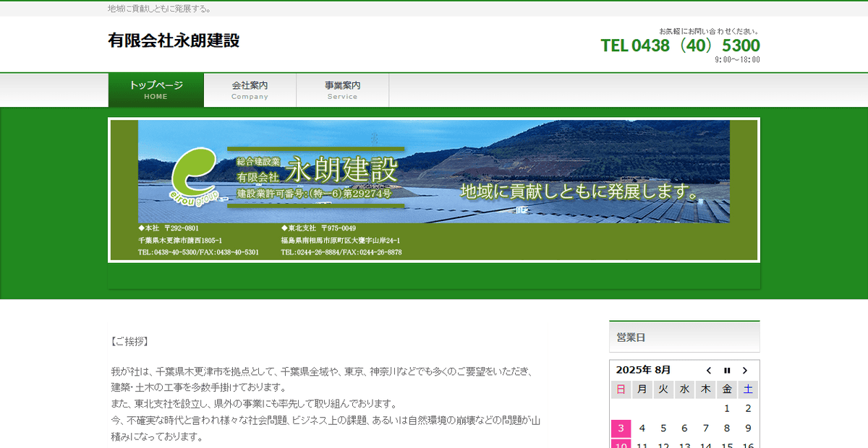Click the 地域に貢献しともに発展する slogan text
Image resolution: width=868 pixels, height=448 pixels.
pyautogui.click(x=158, y=8)
